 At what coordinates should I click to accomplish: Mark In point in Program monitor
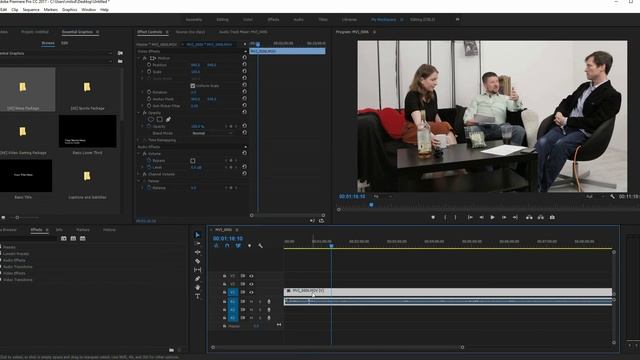tap(445, 218)
